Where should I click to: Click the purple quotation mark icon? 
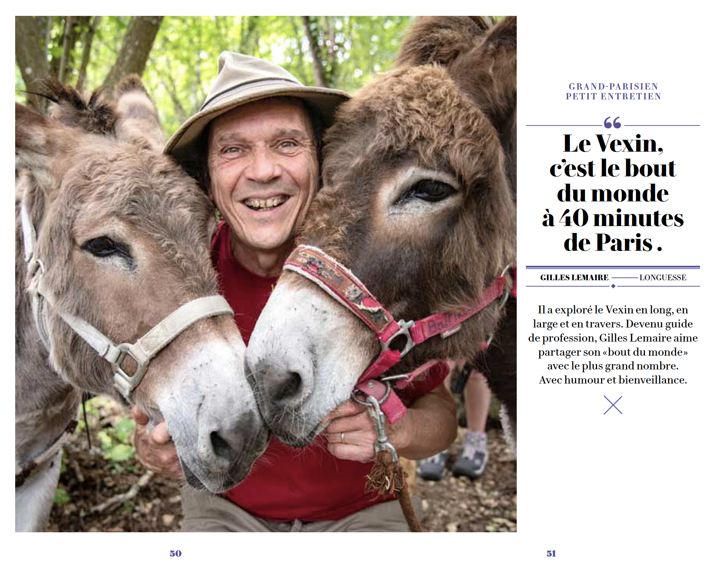point(612,123)
